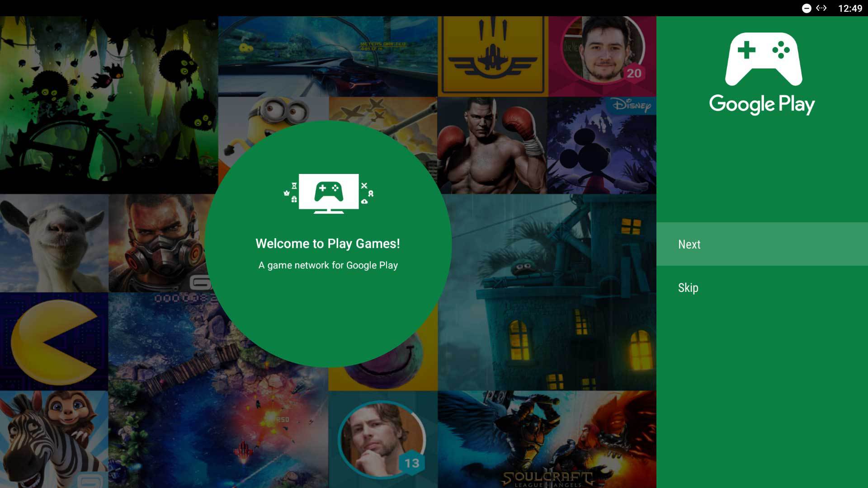The width and height of the screenshot is (868, 488).
Task: Open the Disney Mickey Mouse thumbnail
Action: coord(602,145)
